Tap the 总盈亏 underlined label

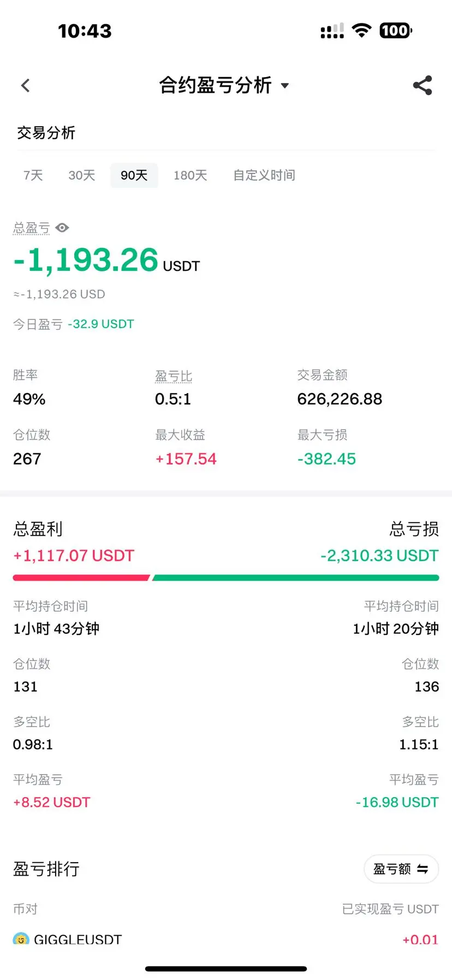32,228
